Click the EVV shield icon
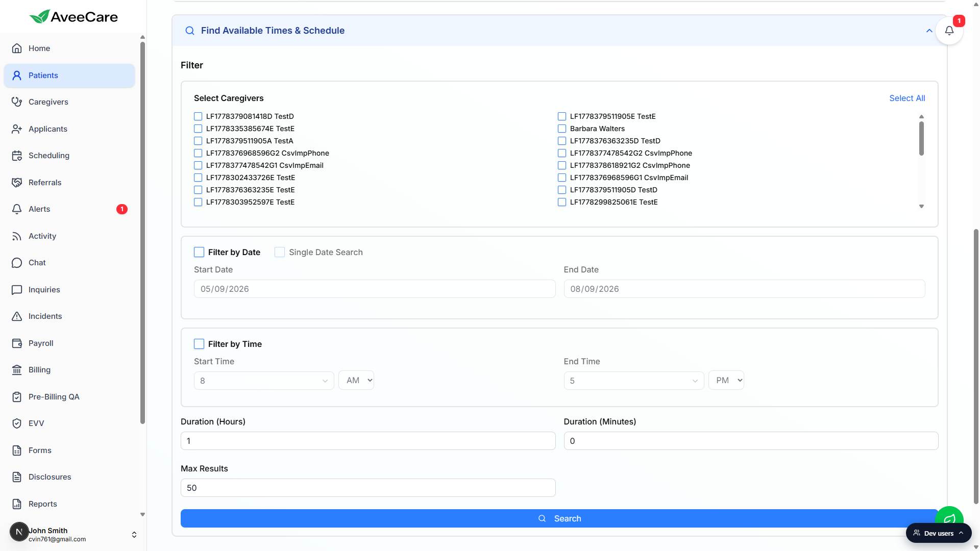The width and height of the screenshot is (980, 551). [x=17, y=423]
